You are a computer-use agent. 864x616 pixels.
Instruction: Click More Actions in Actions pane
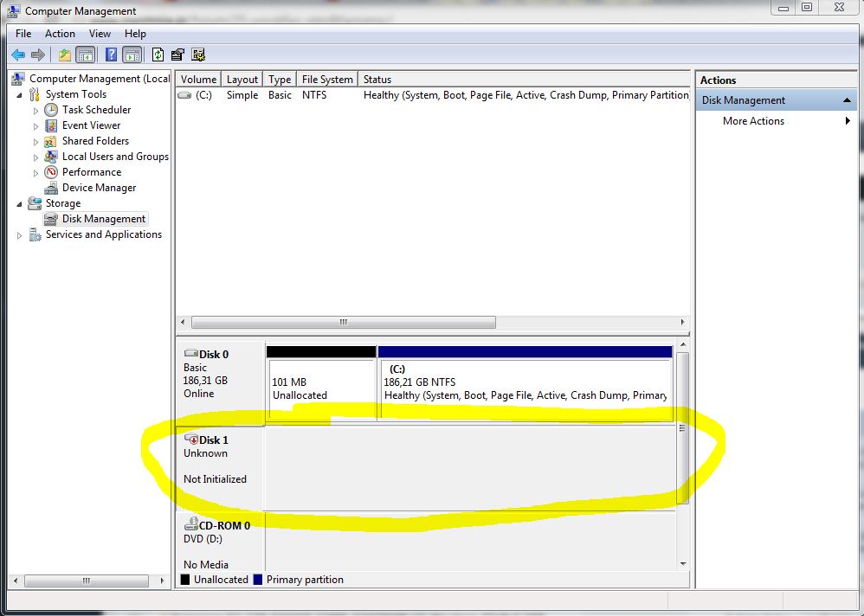click(x=753, y=120)
